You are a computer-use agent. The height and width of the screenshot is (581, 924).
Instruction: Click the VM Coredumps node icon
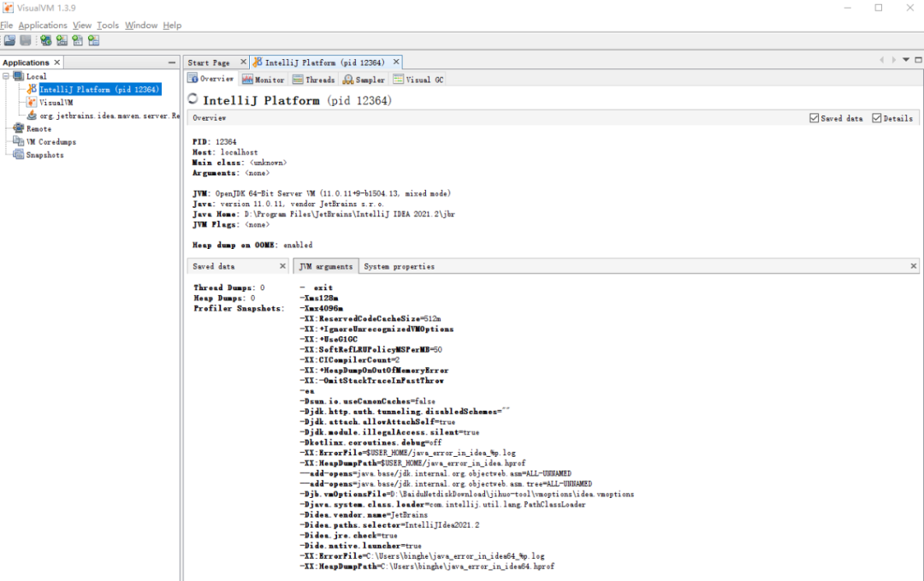pos(18,141)
